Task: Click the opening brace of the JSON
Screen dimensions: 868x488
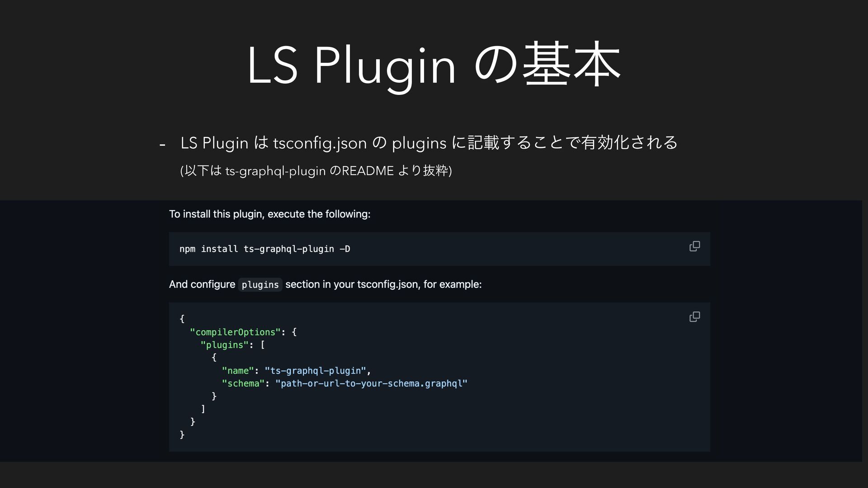Action: pos(182,319)
